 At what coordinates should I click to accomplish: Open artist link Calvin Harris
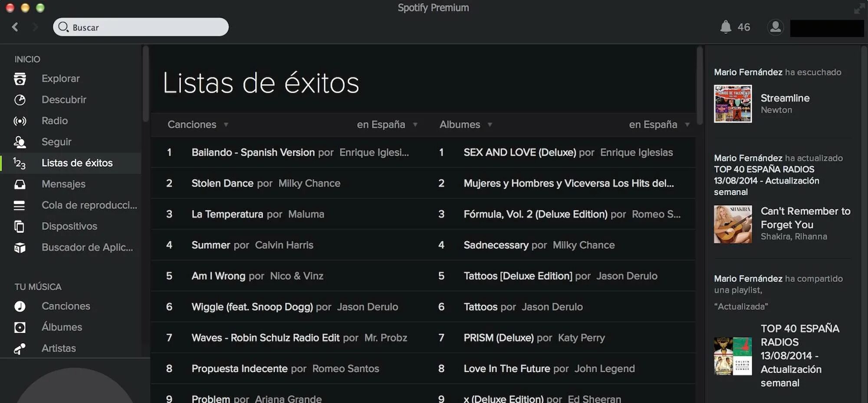[x=284, y=245]
